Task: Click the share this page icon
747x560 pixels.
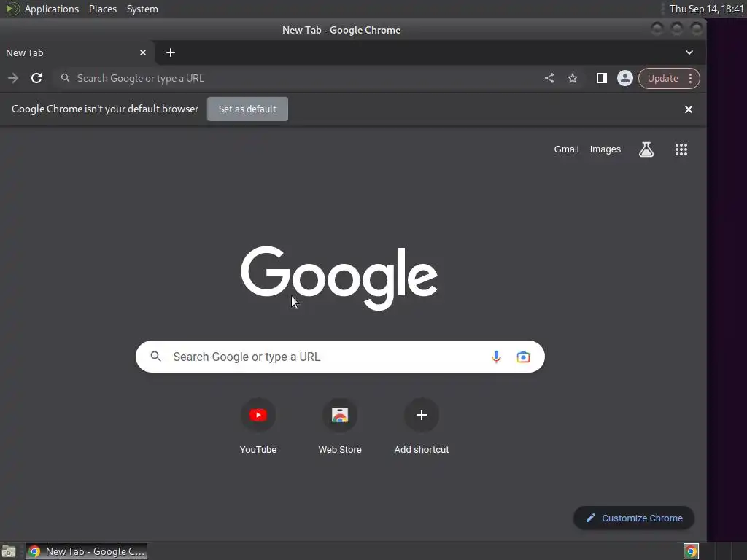Action: point(549,78)
